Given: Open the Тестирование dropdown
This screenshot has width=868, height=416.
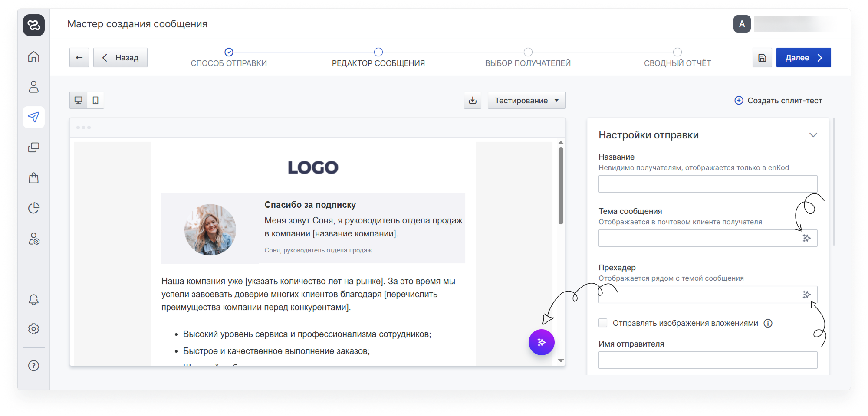Looking at the screenshot, I should pyautogui.click(x=526, y=100).
